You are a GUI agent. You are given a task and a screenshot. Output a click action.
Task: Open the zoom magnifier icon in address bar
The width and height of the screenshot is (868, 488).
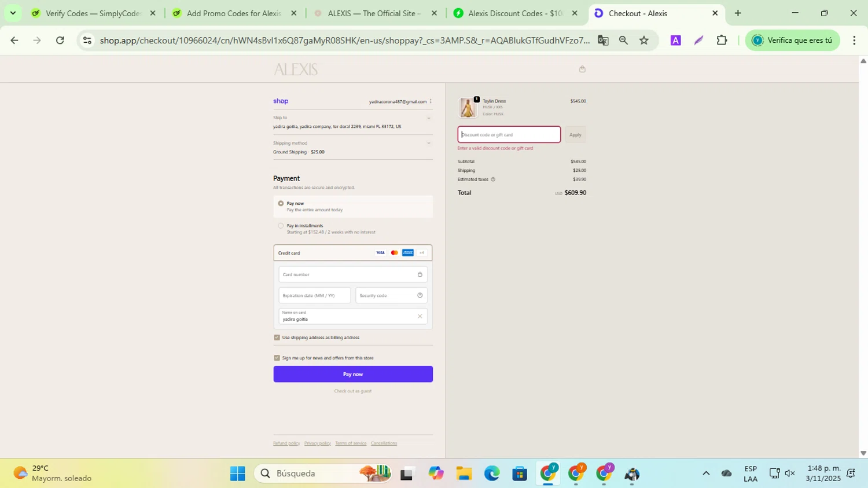tap(623, 40)
